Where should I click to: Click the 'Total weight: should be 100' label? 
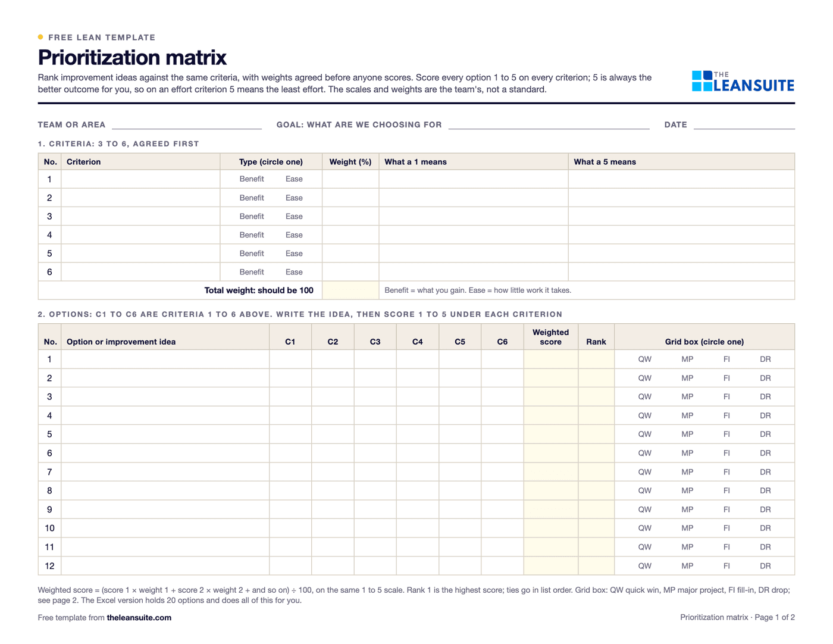tap(259, 290)
